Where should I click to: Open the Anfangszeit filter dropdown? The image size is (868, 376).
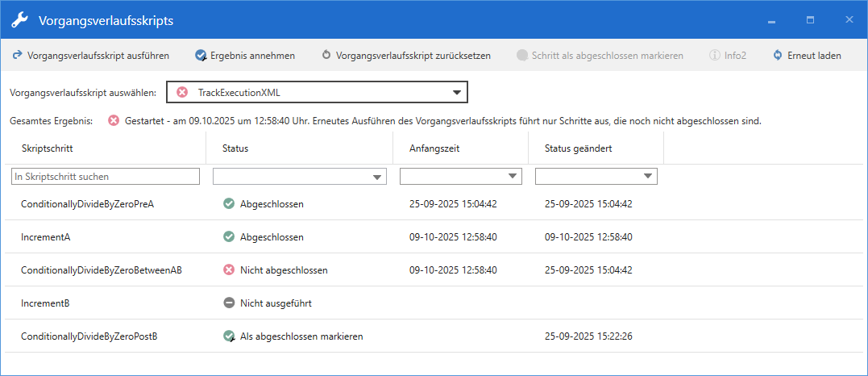[513, 177]
